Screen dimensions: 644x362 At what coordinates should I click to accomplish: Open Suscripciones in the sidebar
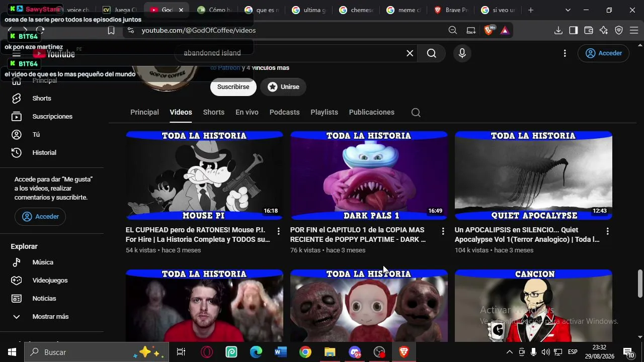52,117
